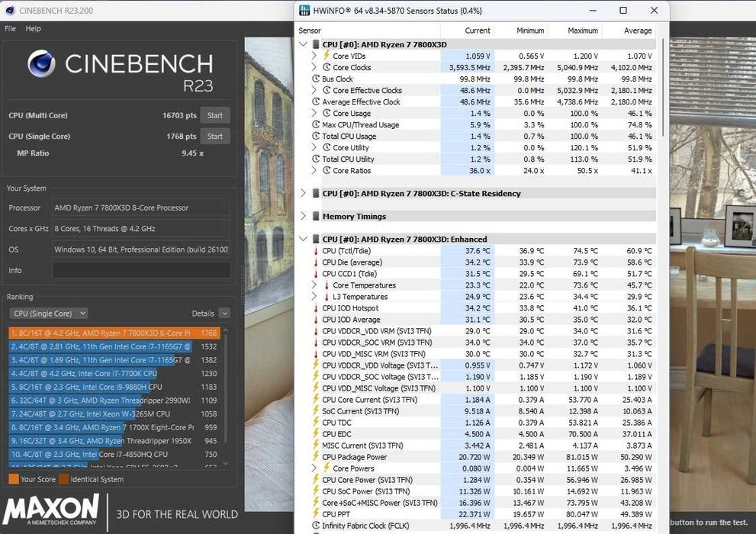Click the Cinebench app icon in title bar

click(10, 10)
